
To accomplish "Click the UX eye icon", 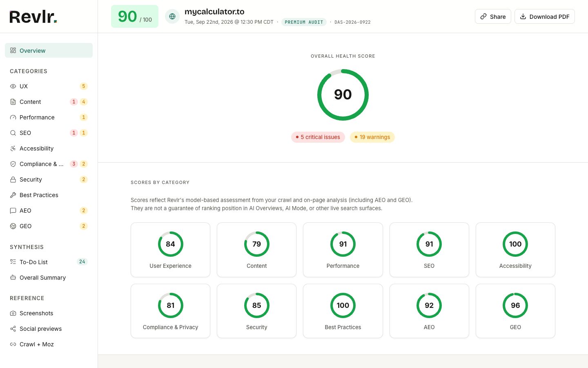I will (x=13, y=86).
